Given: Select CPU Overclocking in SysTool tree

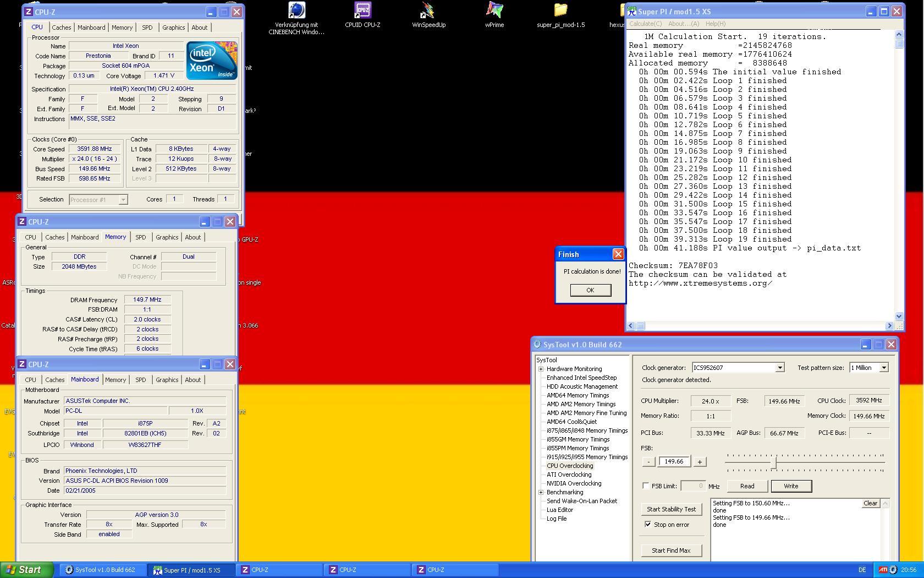Looking at the screenshot, I should point(570,466).
